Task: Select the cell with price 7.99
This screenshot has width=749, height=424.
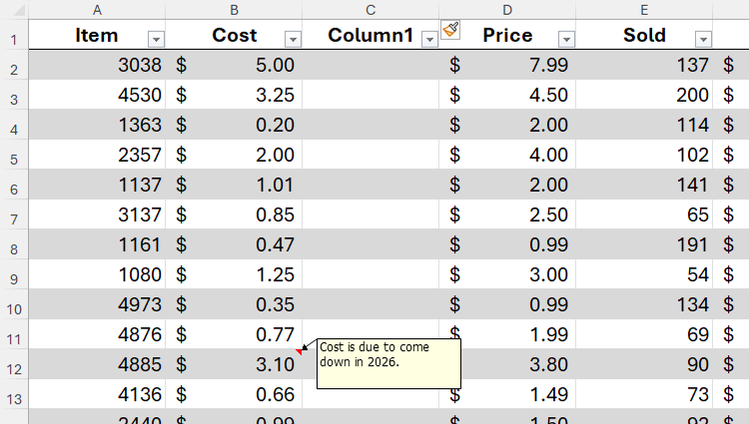Action: 507,66
